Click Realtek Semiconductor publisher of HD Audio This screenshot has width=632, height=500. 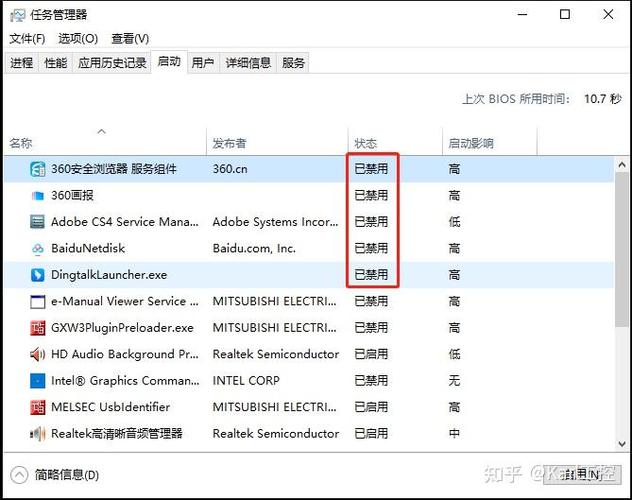276,354
